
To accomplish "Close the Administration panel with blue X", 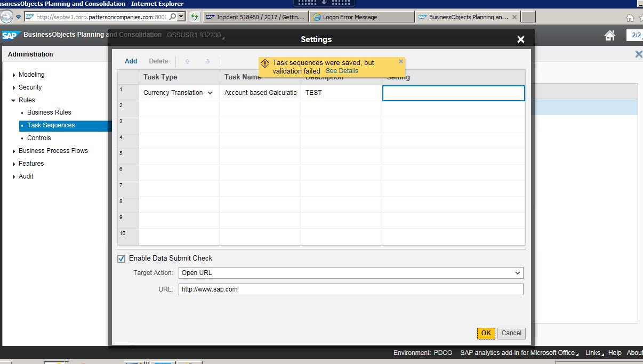I will [638, 54].
